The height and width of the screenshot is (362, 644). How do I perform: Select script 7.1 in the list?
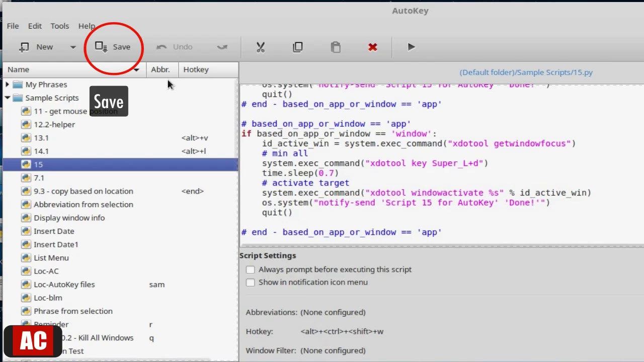pyautogui.click(x=39, y=178)
